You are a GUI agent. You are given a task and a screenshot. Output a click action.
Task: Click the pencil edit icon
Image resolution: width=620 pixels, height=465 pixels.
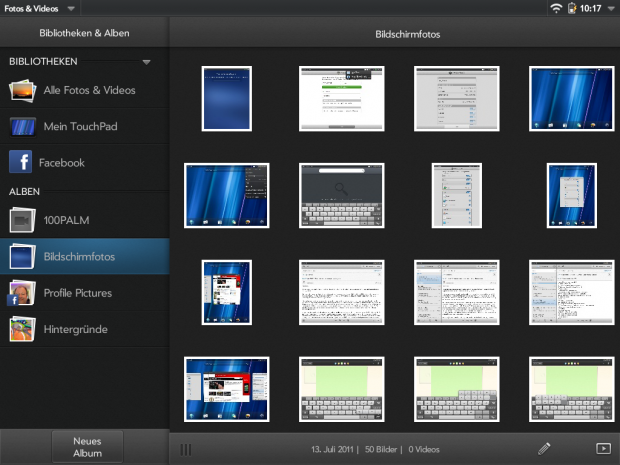(x=544, y=449)
